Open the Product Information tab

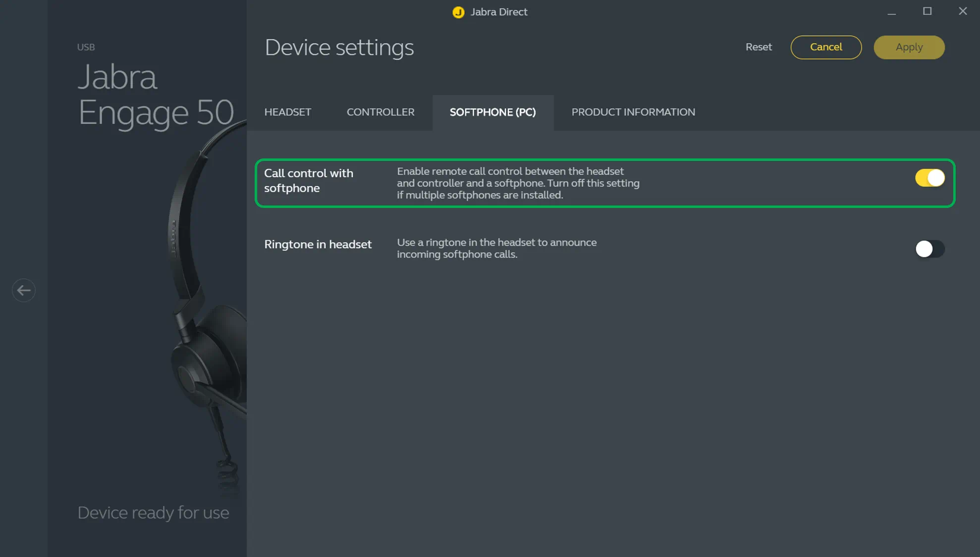tap(633, 112)
